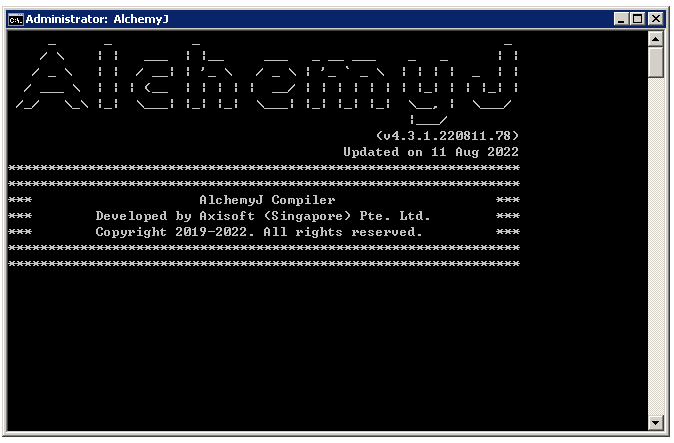Click the title bar text 'Administrator: AlchemyJ'
The image size is (674, 443).
pos(97,19)
